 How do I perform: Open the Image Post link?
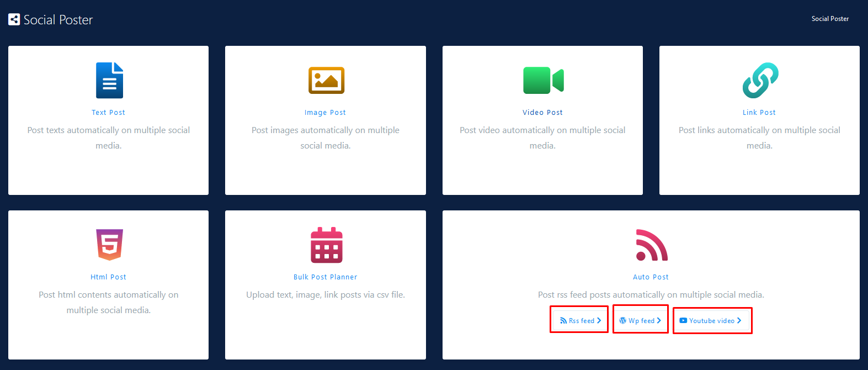point(325,113)
